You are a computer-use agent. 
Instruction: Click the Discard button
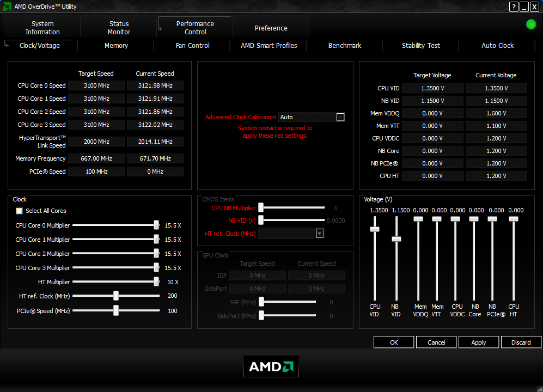coord(521,342)
